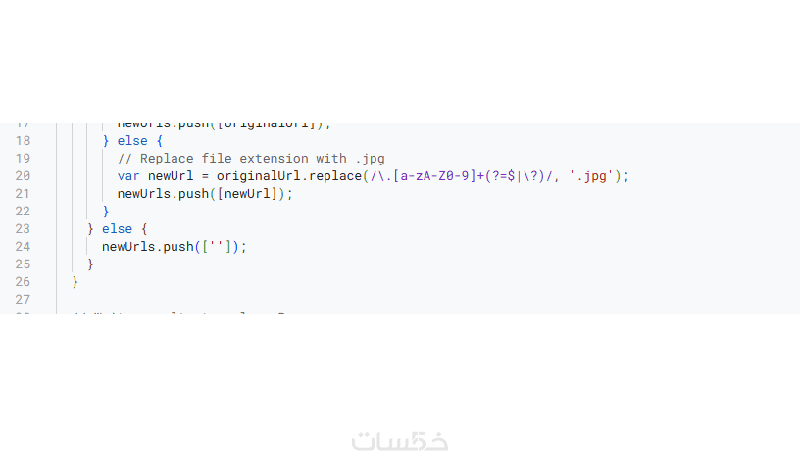Click the closing brace on line 22

[106, 211]
